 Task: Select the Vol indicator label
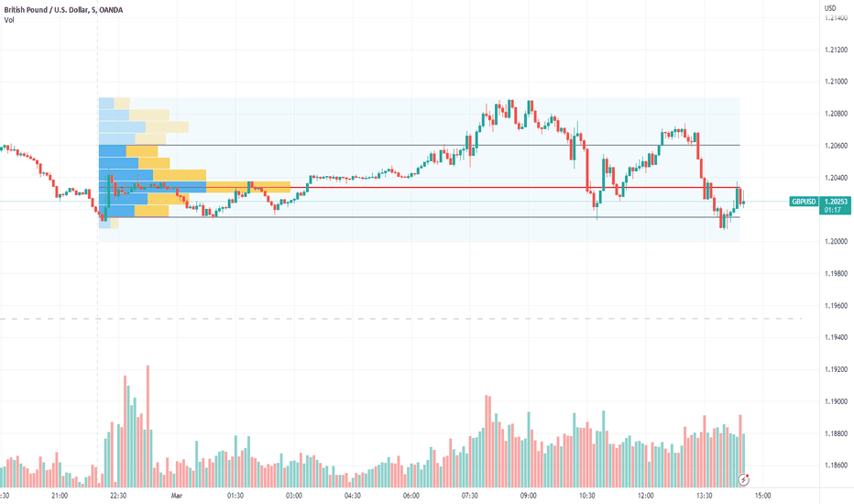coord(9,20)
